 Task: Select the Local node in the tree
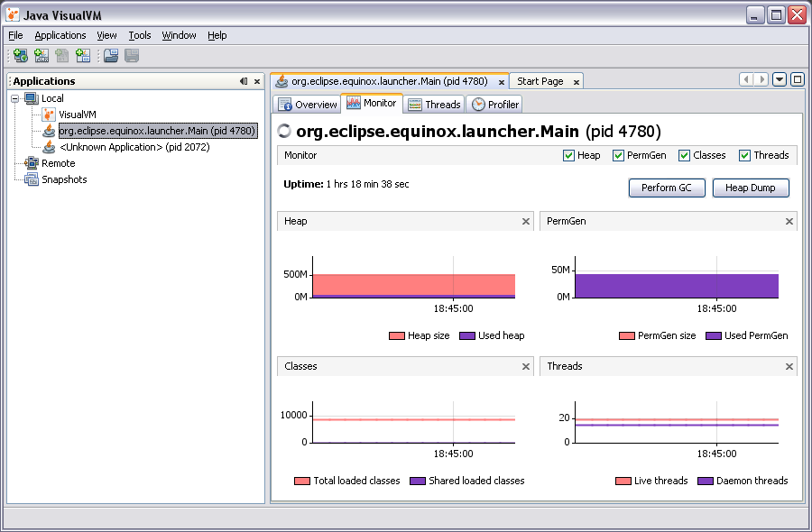coord(52,98)
